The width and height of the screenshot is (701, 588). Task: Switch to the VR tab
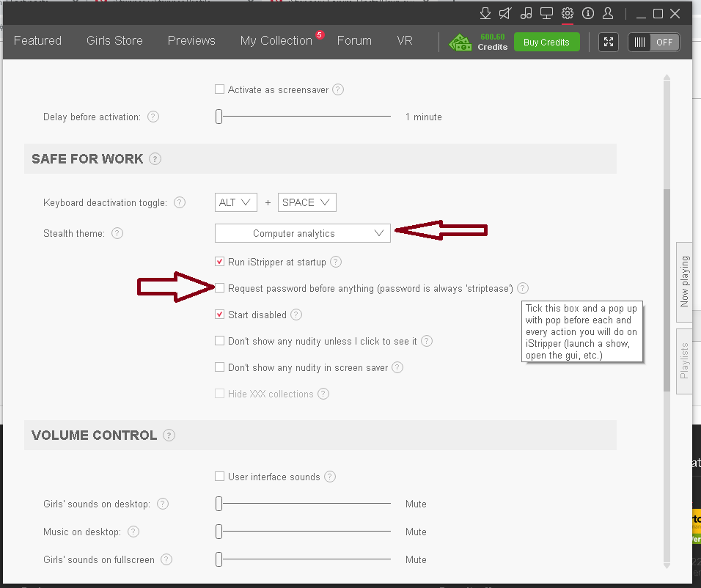click(405, 40)
